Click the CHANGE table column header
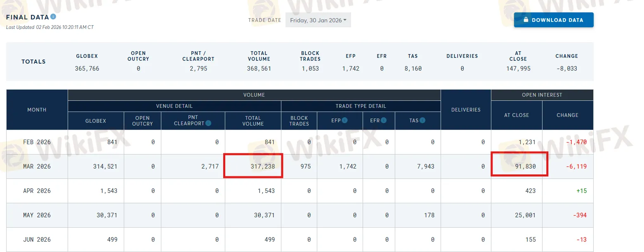This screenshot has width=644, height=252. tap(567, 115)
